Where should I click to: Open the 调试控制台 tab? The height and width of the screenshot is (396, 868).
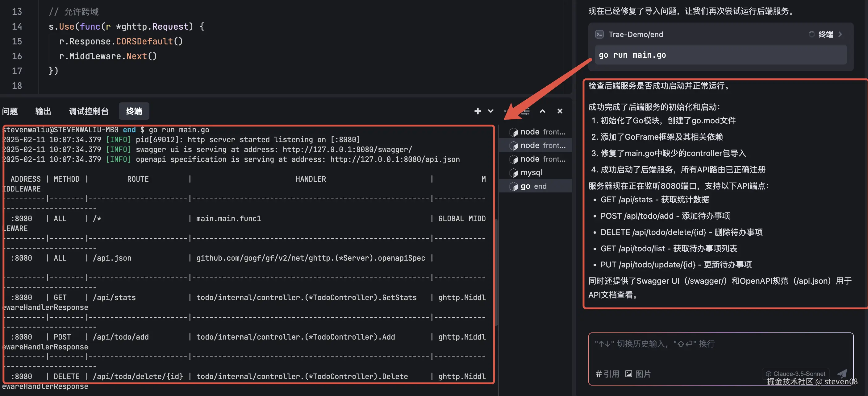pyautogui.click(x=89, y=111)
